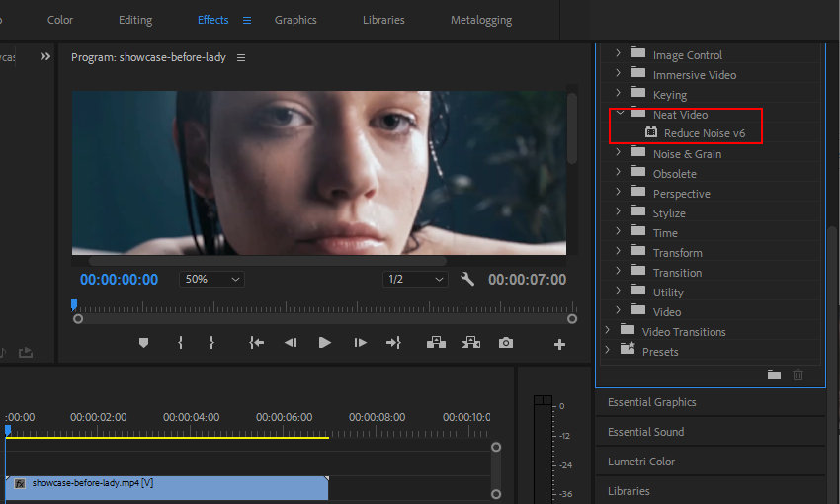The image size is (840, 504).
Task: Click the export share icon
Action: point(26,353)
